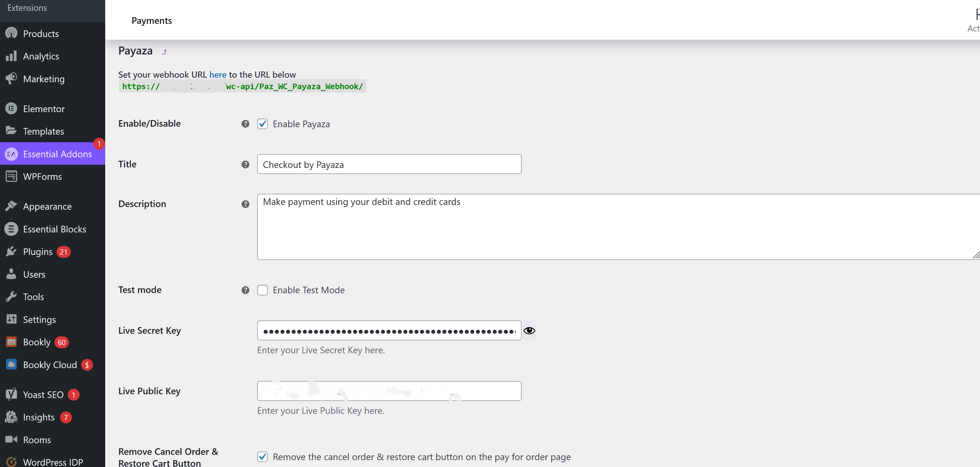Click the return arrow beside Payaza heading
The height and width of the screenshot is (467, 980).
[164, 52]
